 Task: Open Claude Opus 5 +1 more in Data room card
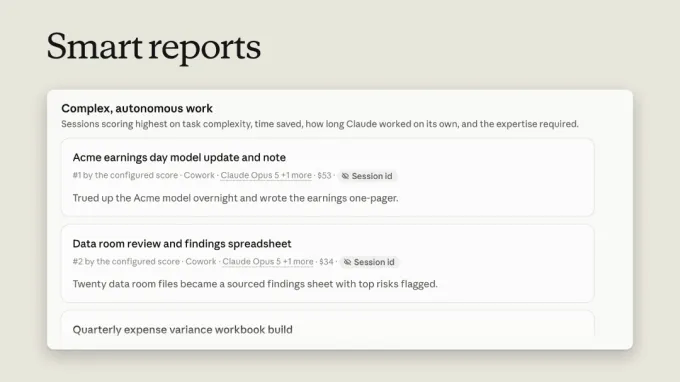point(268,261)
